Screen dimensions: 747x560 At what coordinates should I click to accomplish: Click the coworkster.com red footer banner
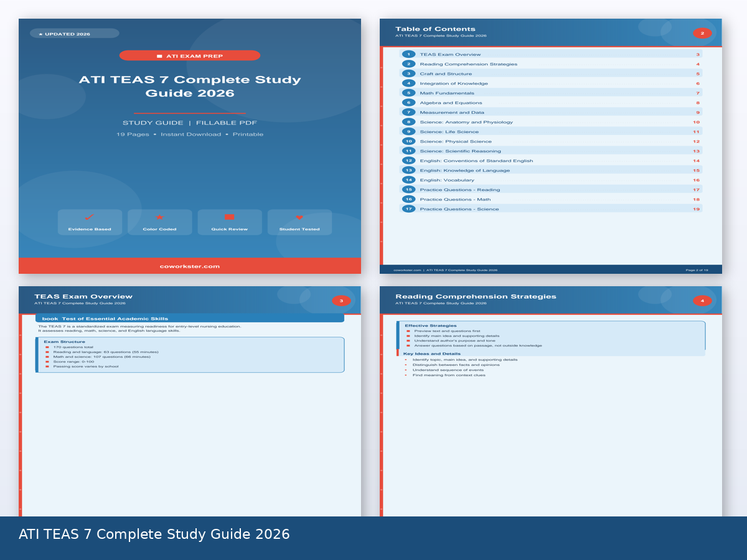coord(190,266)
